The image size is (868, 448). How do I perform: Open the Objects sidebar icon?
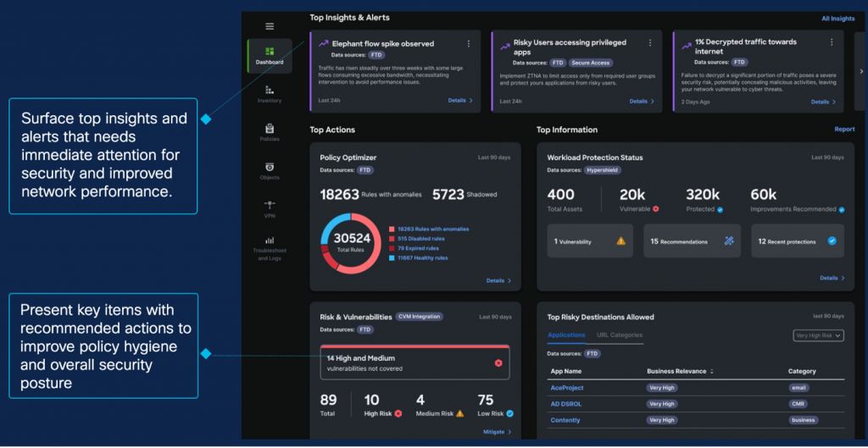[x=270, y=171]
